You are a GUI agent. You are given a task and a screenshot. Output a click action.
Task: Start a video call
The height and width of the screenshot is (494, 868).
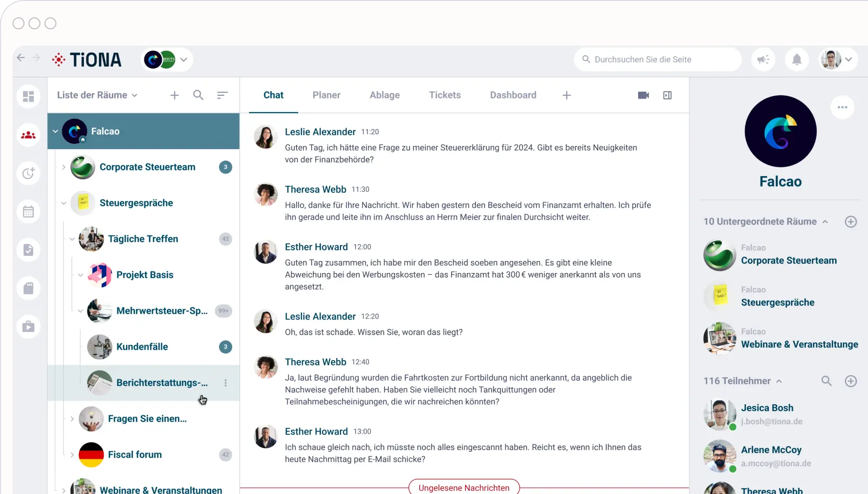click(643, 95)
